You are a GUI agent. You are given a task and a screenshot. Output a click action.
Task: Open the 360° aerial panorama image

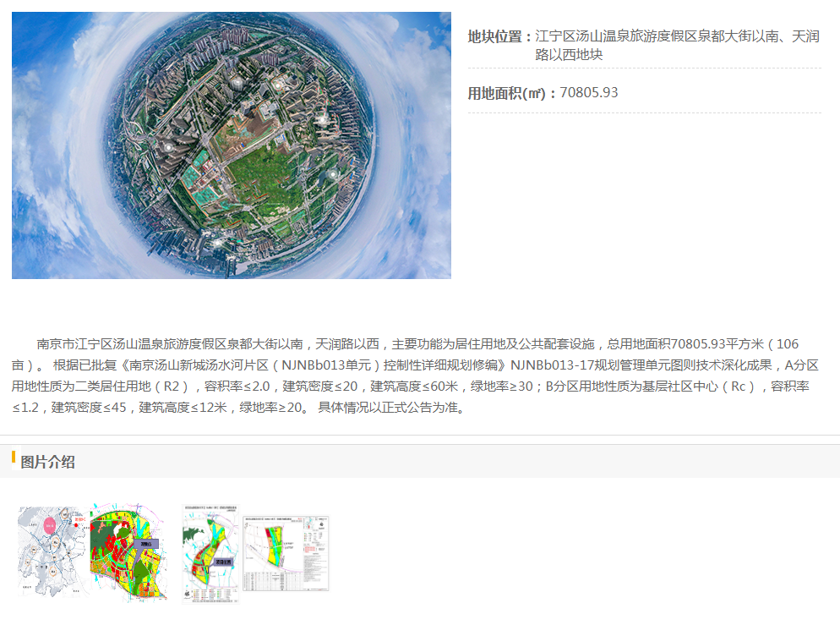231,145
